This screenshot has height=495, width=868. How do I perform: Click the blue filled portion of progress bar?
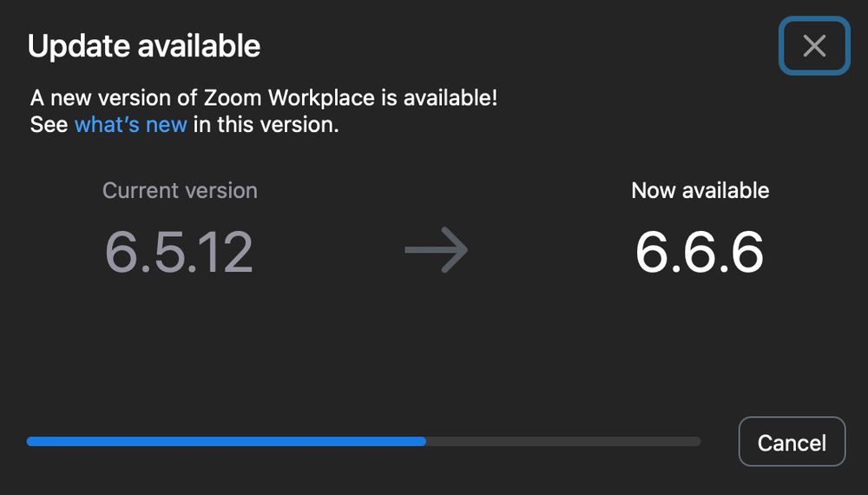[x=226, y=441]
